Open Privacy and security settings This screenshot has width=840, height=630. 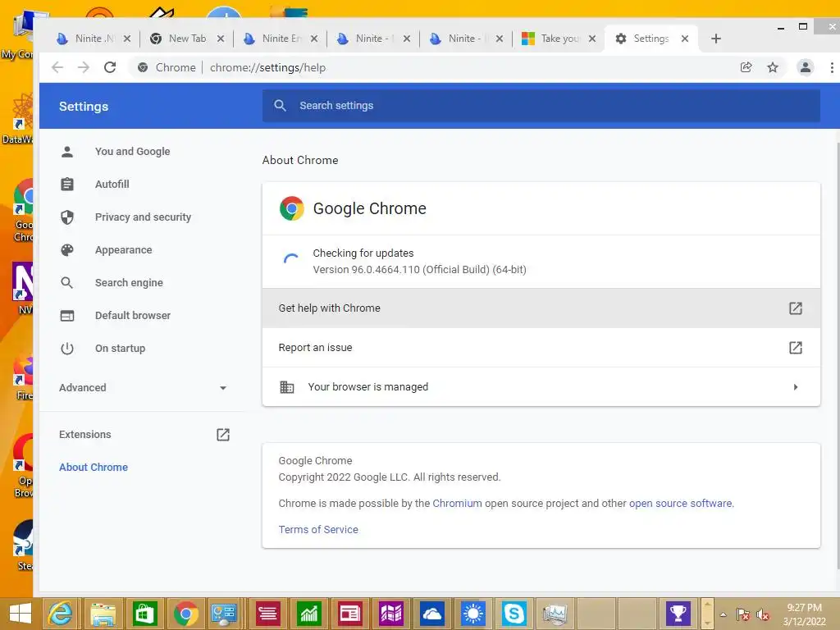(143, 217)
